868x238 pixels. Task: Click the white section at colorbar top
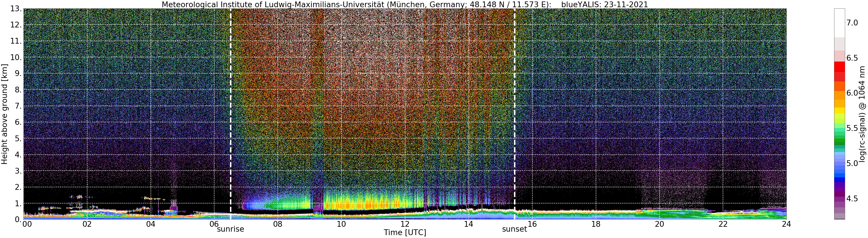[839, 23]
